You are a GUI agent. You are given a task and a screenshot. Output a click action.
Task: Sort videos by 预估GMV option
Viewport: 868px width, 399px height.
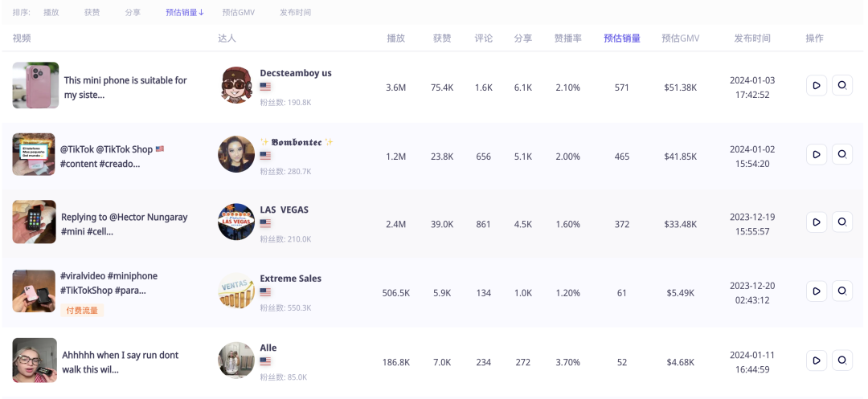pyautogui.click(x=238, y=13)
